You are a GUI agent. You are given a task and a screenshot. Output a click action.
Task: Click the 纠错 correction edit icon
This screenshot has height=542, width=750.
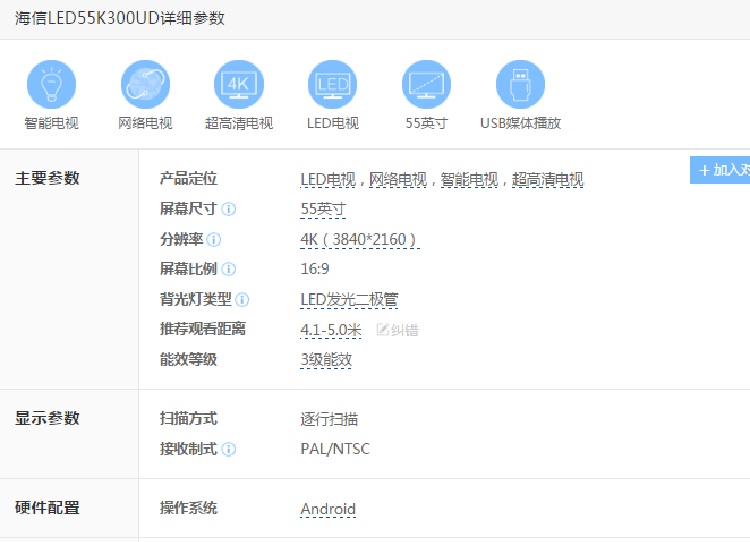(382, 329)
